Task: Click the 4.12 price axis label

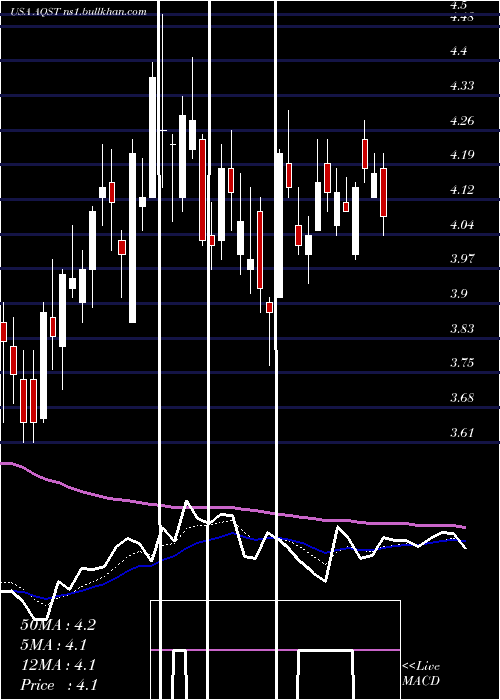Action: point(462,190)
